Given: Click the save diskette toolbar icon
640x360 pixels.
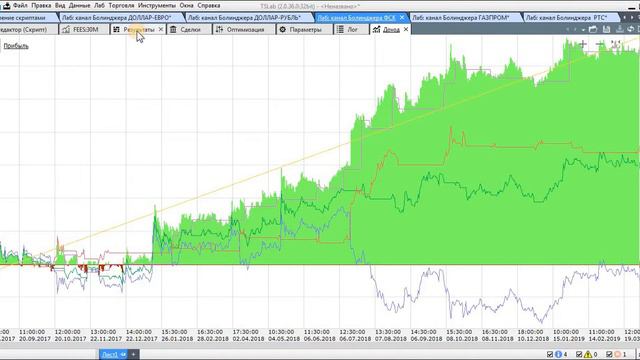Looking at the screenshot, I should point(607,29).
